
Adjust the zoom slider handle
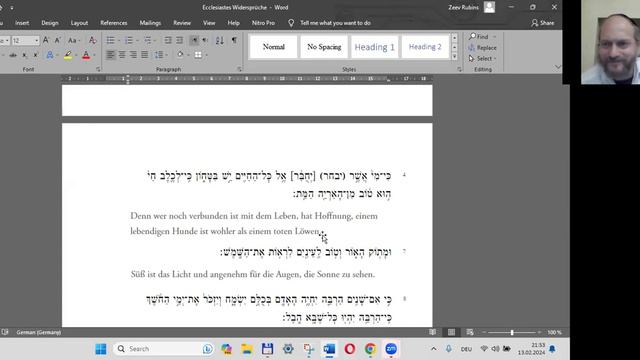512,332
